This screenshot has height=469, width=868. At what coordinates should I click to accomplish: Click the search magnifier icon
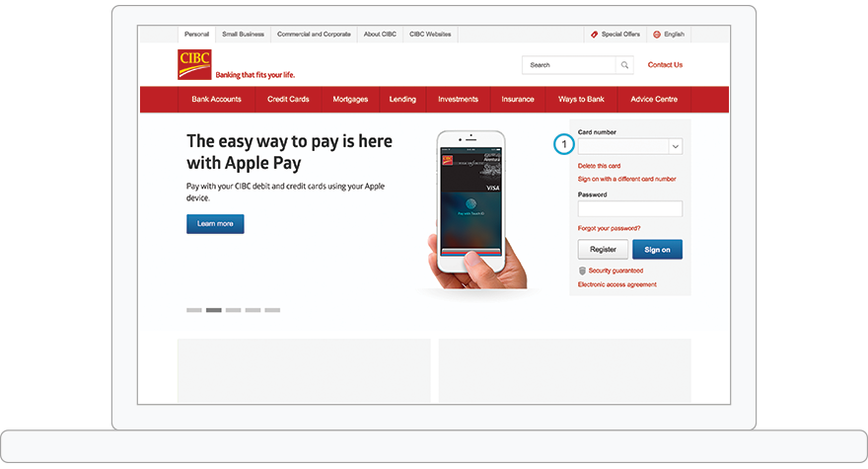[x=624, y=65]
